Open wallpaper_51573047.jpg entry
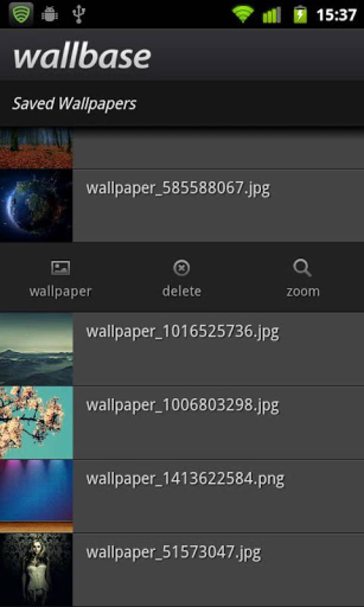 (173, 552)
